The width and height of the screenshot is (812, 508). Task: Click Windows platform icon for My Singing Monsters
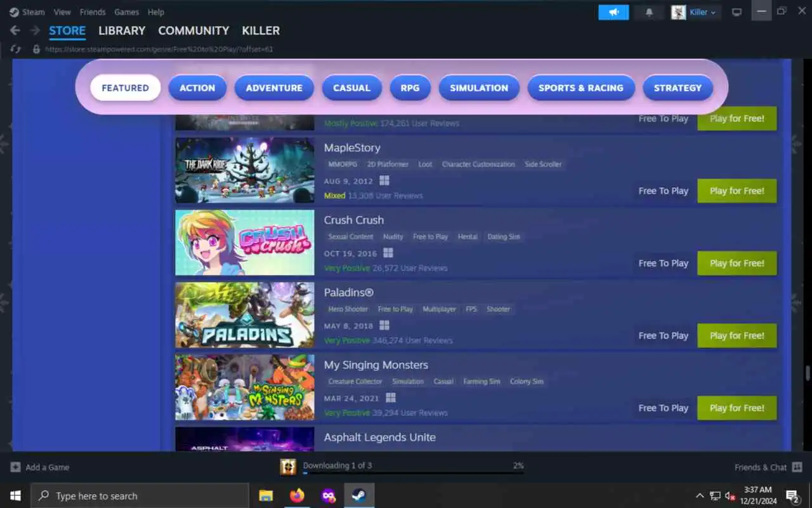[391, 398]
